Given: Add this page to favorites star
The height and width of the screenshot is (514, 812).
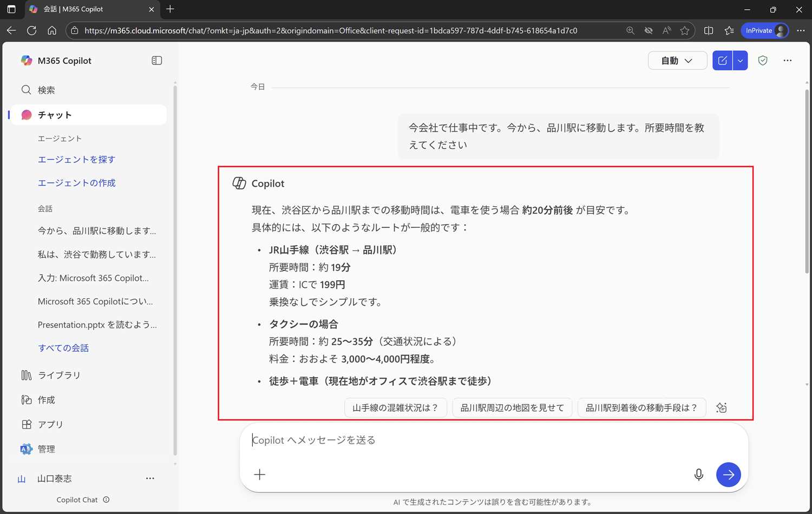Looking at the screenshot, I should point(685,30).
